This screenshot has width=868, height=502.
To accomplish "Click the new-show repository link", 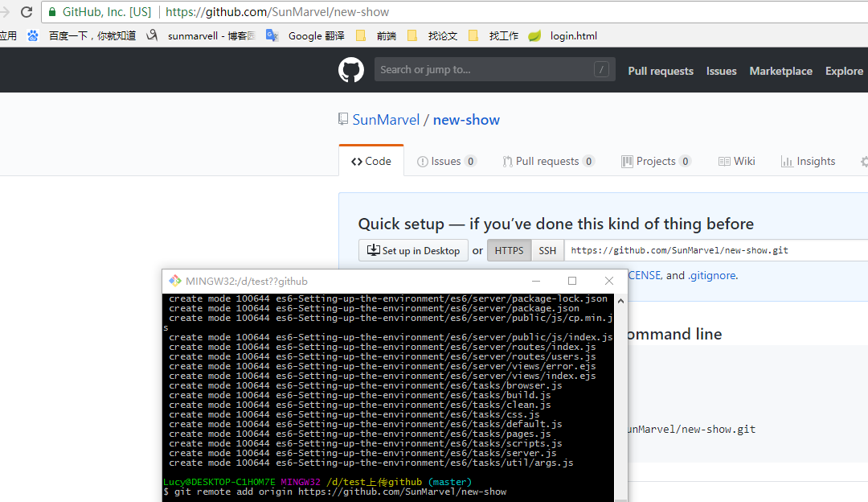I will coord(466,120).
